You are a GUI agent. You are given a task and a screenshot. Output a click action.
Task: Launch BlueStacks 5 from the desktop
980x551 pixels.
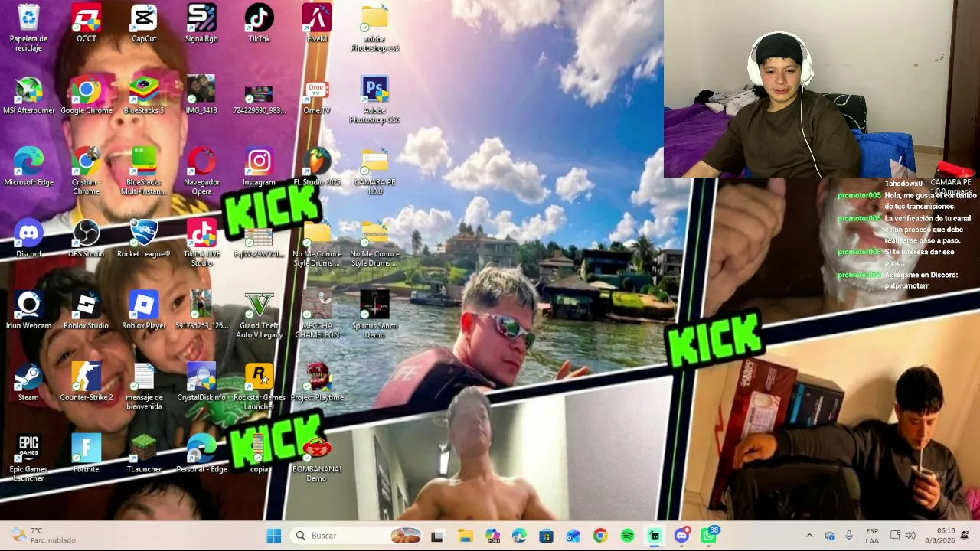[x=144, y=95]
